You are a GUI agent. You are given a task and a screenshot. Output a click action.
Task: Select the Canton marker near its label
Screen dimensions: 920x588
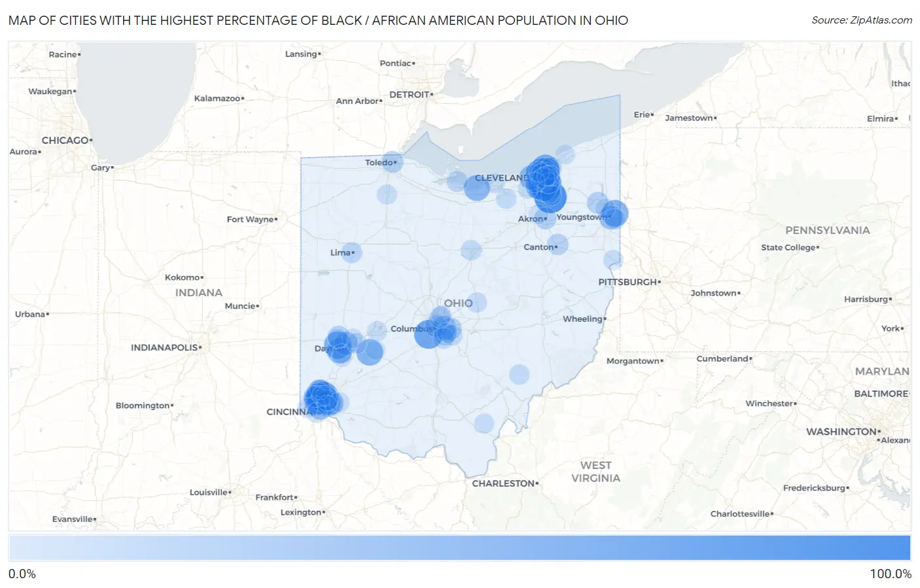point(559,243)
